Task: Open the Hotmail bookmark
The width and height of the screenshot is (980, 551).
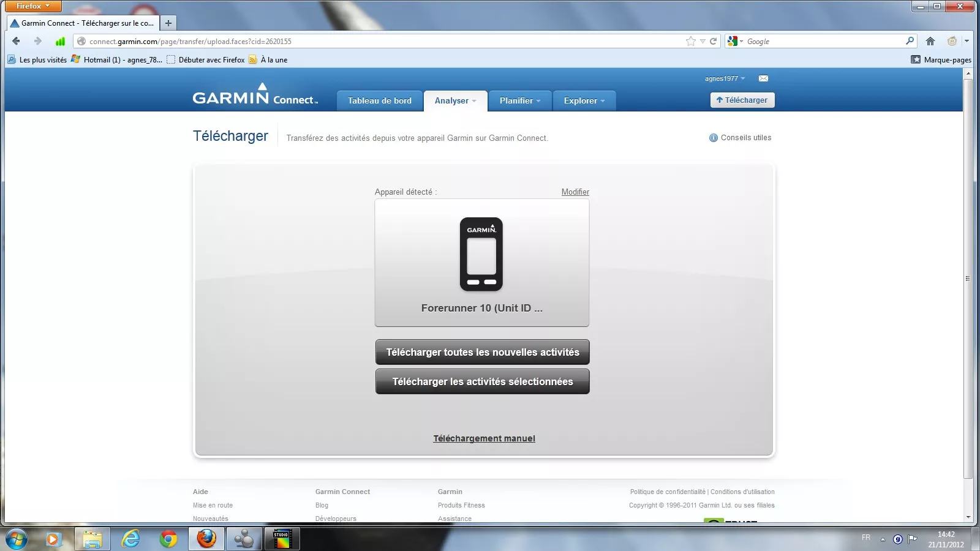Action: click(x=116, y=59)
